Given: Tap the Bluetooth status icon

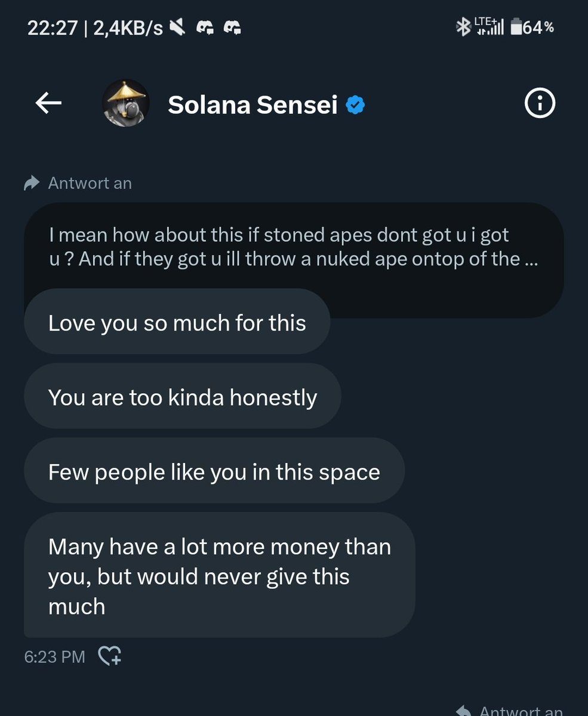Looking at the screenshot, I should click(462, 27).
